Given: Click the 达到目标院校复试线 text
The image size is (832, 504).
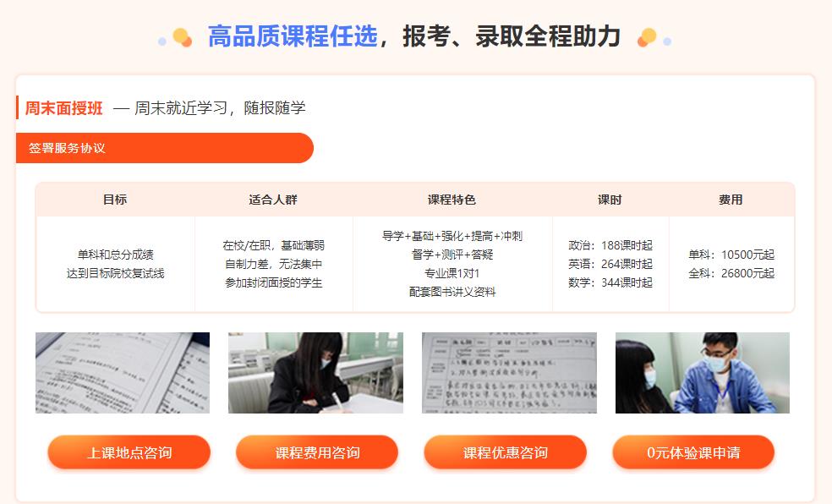Looking at the screenshot, I should 115,273.
